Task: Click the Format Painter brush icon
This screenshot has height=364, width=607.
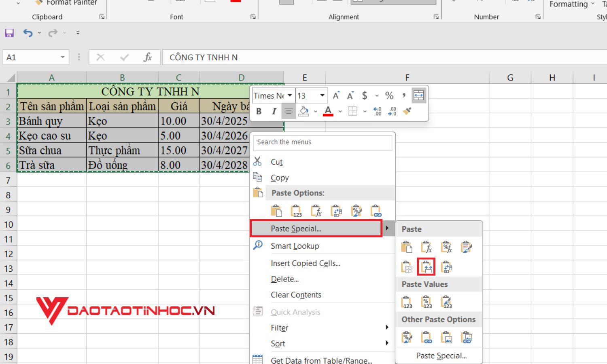Action: click(x=38, y=3)
